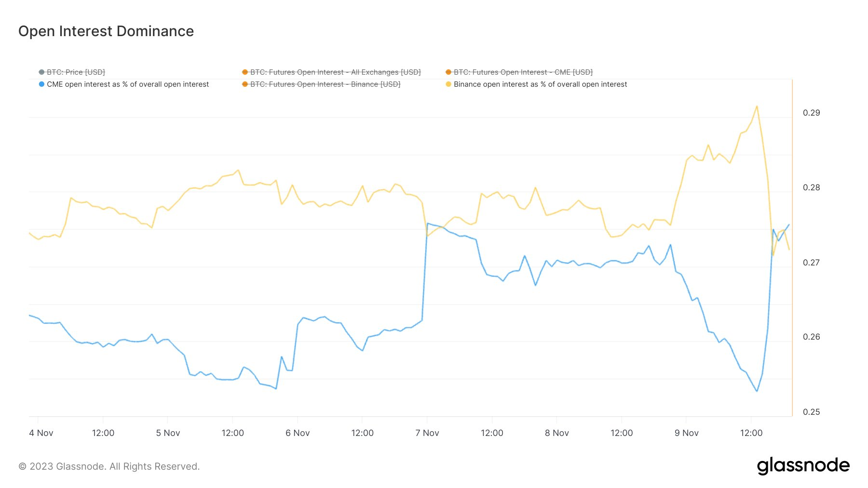
Task: Toggle the BTC: Price [USD] series
Action: [x=76, y=72]
